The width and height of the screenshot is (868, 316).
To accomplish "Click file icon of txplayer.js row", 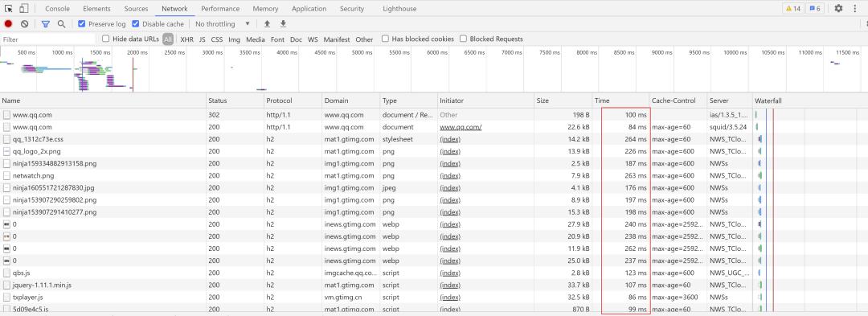I will click(x=6, y=298).
